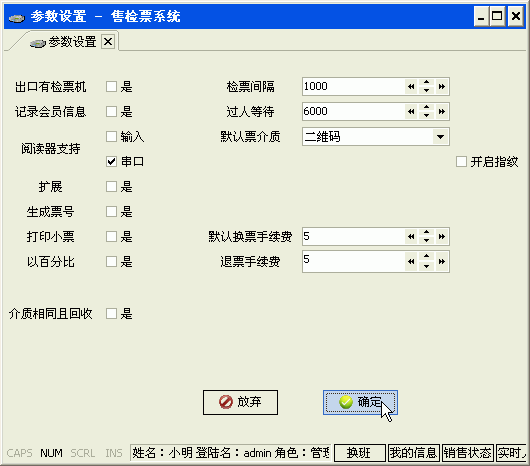530x466 pixels.
Task: Open the 默认票介质 dropdown list
Action: (440, 137)
